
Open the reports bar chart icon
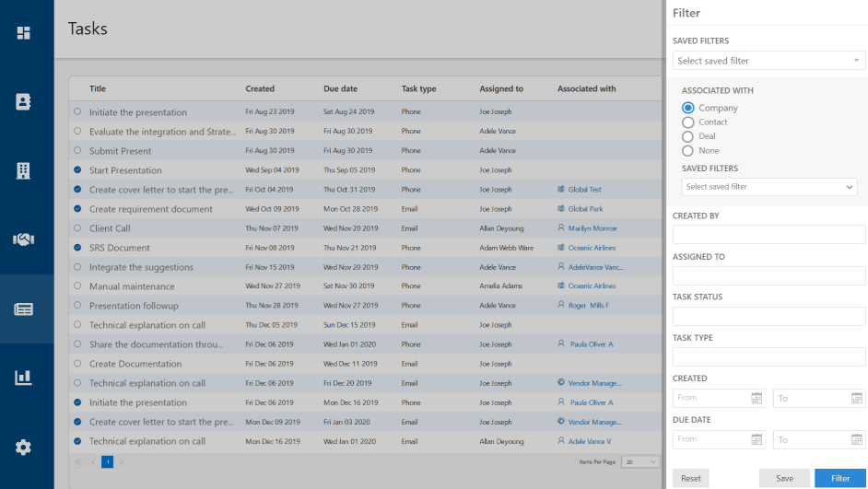click(x=23, y=378)
